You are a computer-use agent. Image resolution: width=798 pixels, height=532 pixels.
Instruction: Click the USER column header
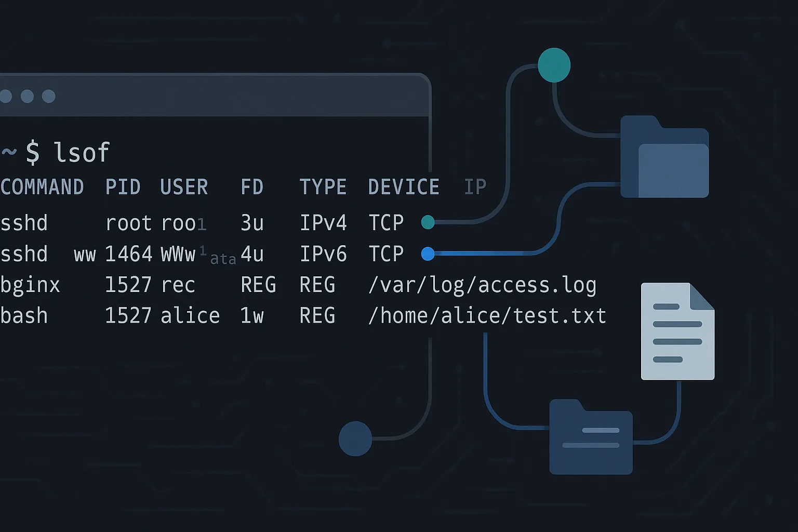pyautogui.click(x=184, y=187)
